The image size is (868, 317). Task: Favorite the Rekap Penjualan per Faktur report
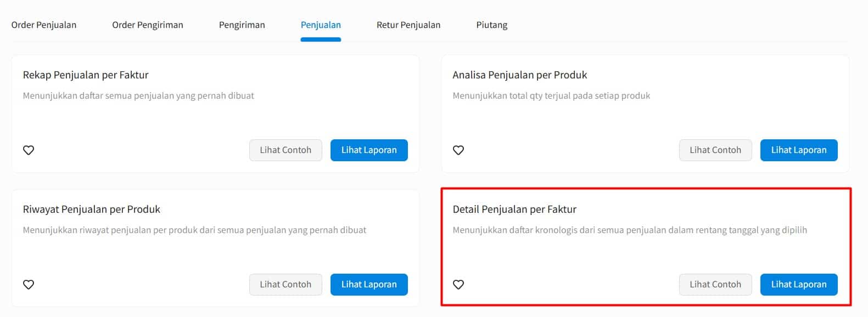tap(29, 150)
